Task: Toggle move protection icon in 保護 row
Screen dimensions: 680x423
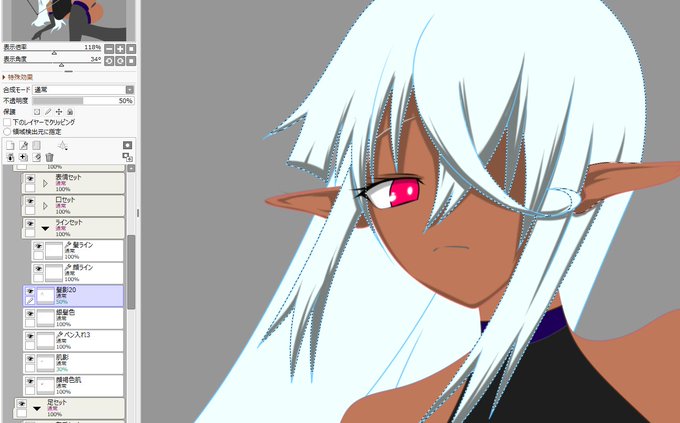Action: click(x=59, y=112)
